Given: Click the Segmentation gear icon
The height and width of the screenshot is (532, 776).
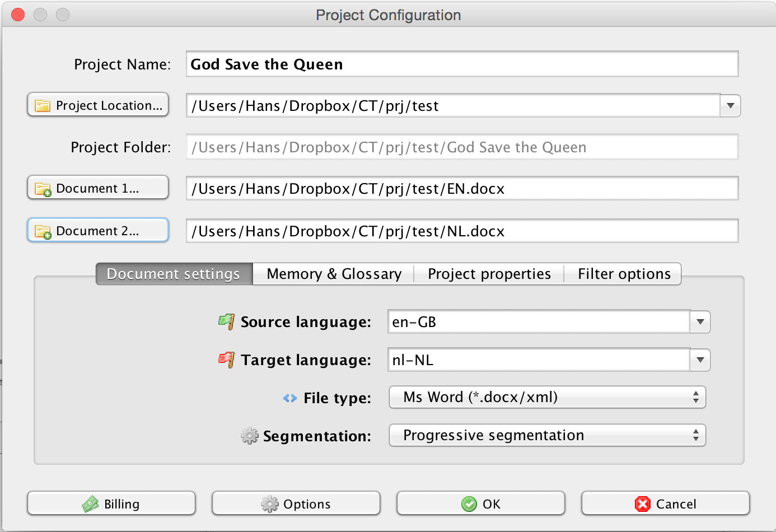Looking at the screenshot, I should tap(249, 436).
